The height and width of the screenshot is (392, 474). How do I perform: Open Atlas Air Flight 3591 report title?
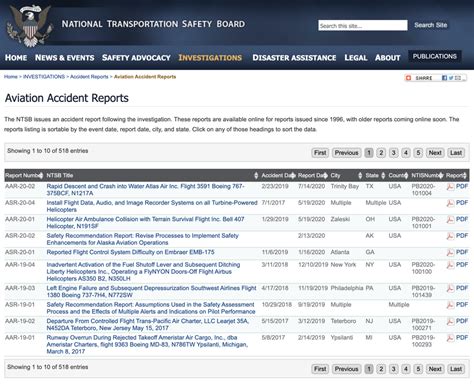146,190
